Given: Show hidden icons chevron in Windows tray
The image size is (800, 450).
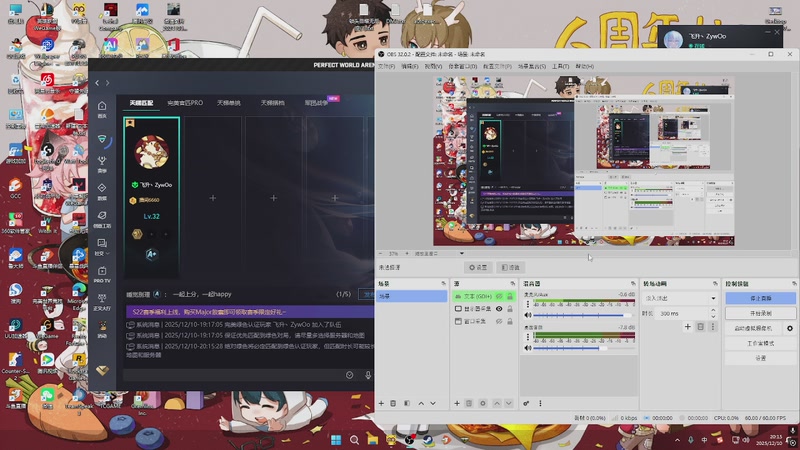Looking at the screenshot, I should pos(677,440).
